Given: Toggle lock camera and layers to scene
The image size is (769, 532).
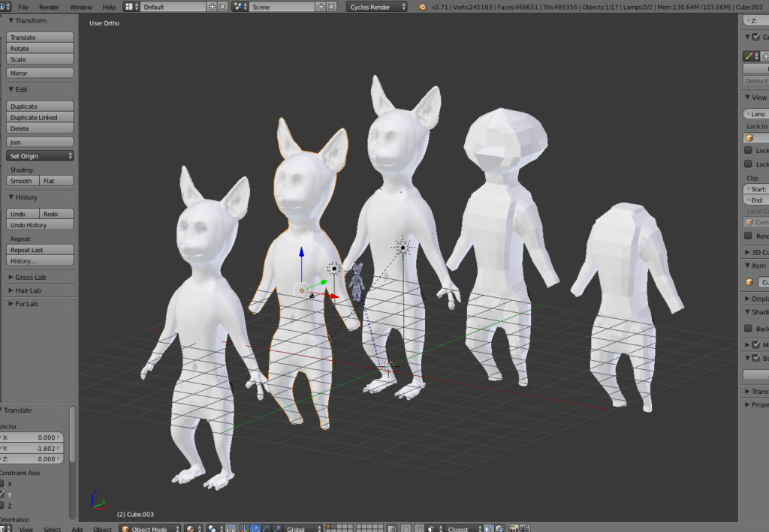Looking at the screenshot, I should pyautogui.click(x=391, y=528).
